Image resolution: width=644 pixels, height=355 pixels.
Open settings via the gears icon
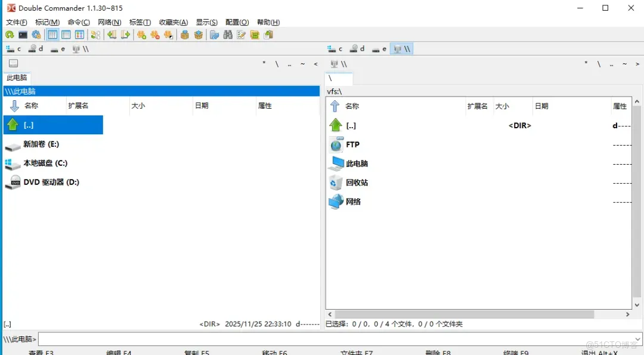(x=36, y=35)
